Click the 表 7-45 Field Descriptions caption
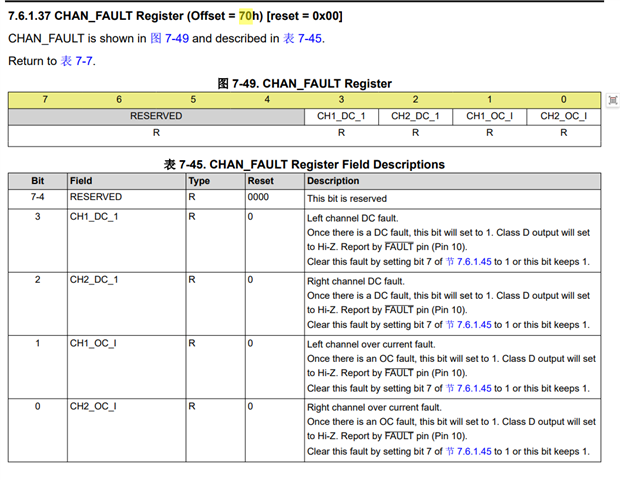Screen dimensions: 620x480 (x=304, y=164)
